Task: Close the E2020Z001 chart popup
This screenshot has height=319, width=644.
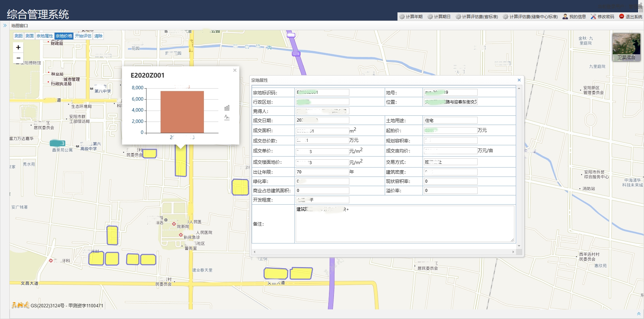Action: pos(235,70)
